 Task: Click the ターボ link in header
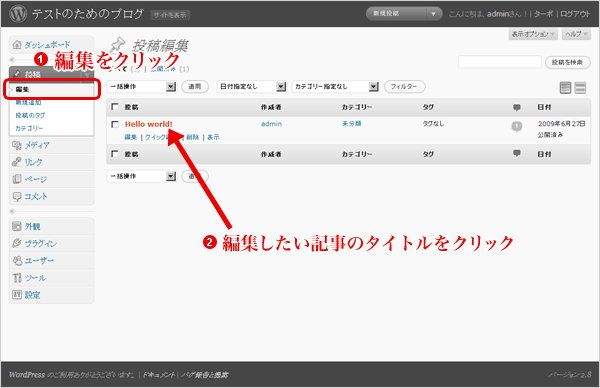tap(543, 14)
